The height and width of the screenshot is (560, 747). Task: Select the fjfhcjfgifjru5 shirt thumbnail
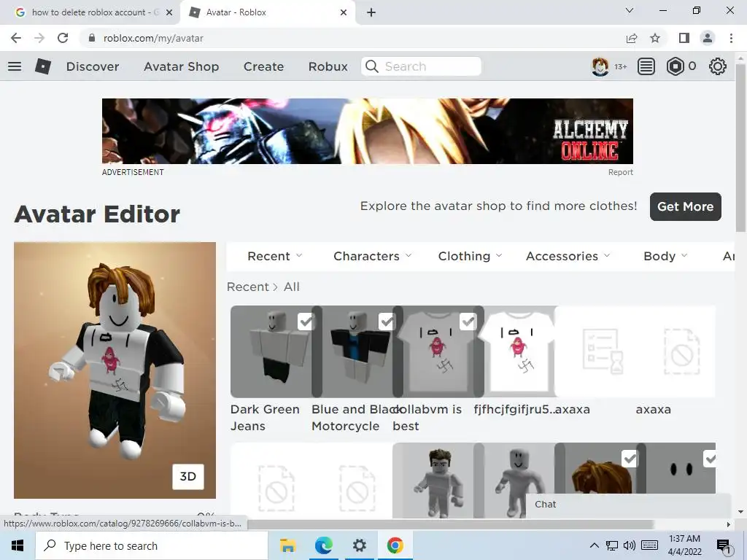[519, 351]
